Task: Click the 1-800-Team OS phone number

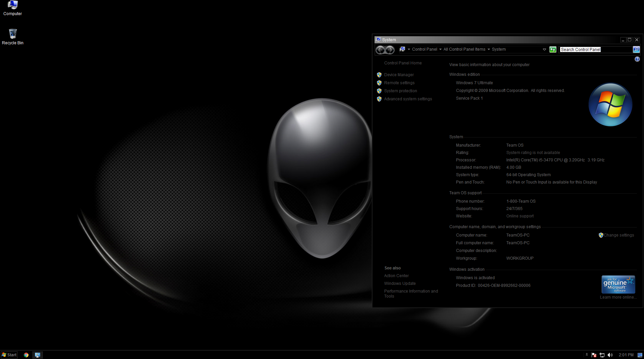Action: tap(521, 201)
